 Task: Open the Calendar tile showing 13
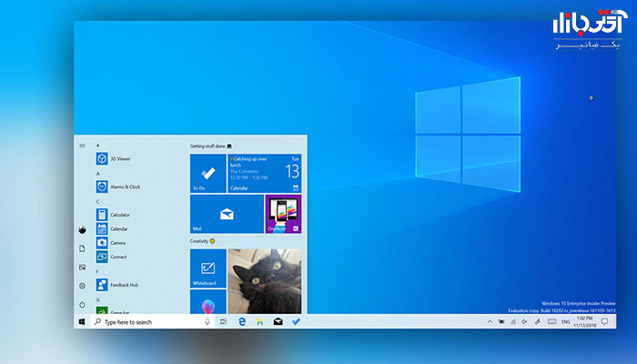tap(265, 173)
